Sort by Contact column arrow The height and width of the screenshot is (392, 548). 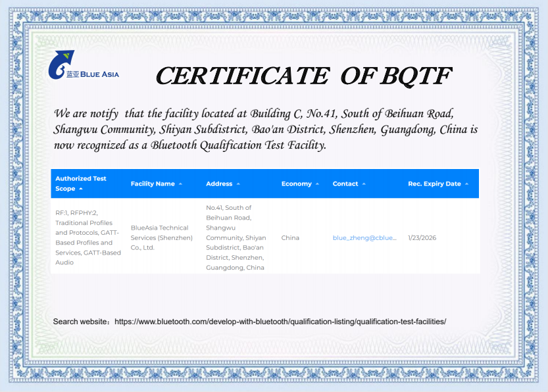(x=364, y=184)
